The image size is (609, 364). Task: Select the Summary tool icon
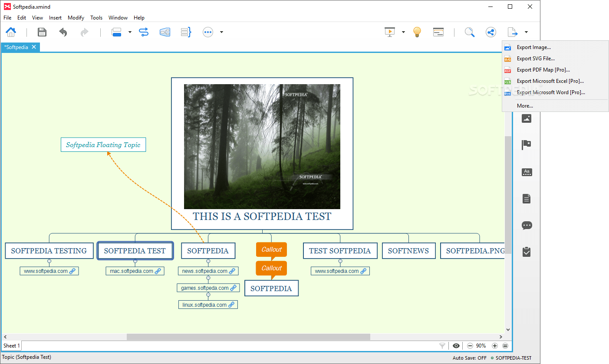click(x=186, y=32)
